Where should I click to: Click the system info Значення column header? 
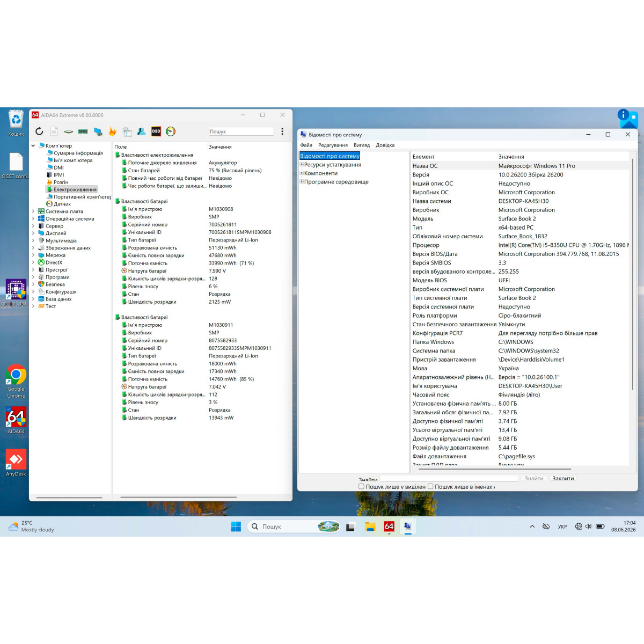click(511, 157)
